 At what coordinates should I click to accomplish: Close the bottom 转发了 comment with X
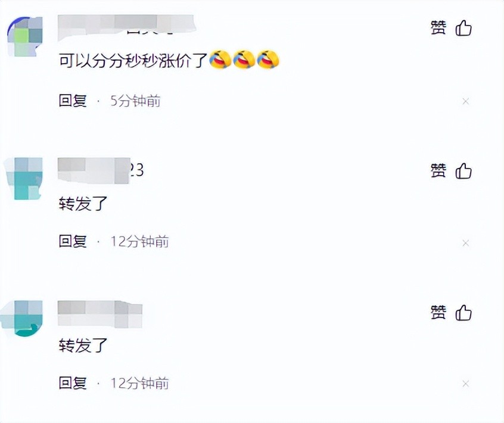465,384
